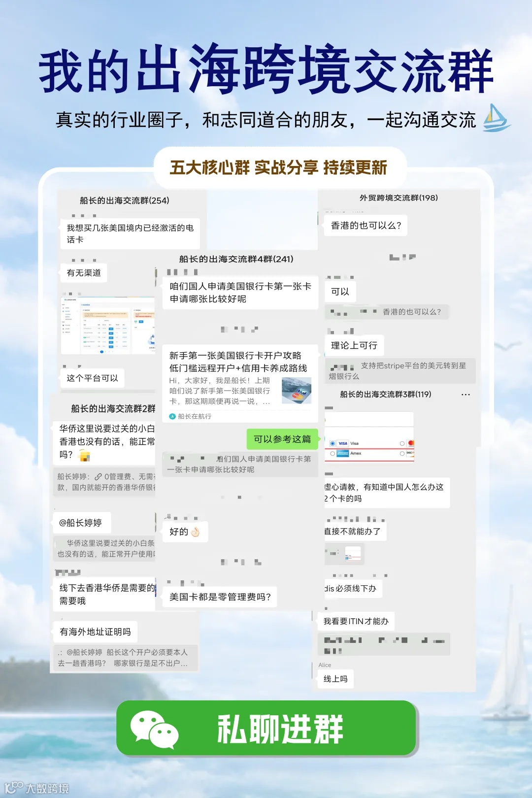
Task: Click the @船长婷婷 mention bubble
Action: coord(82,523)
